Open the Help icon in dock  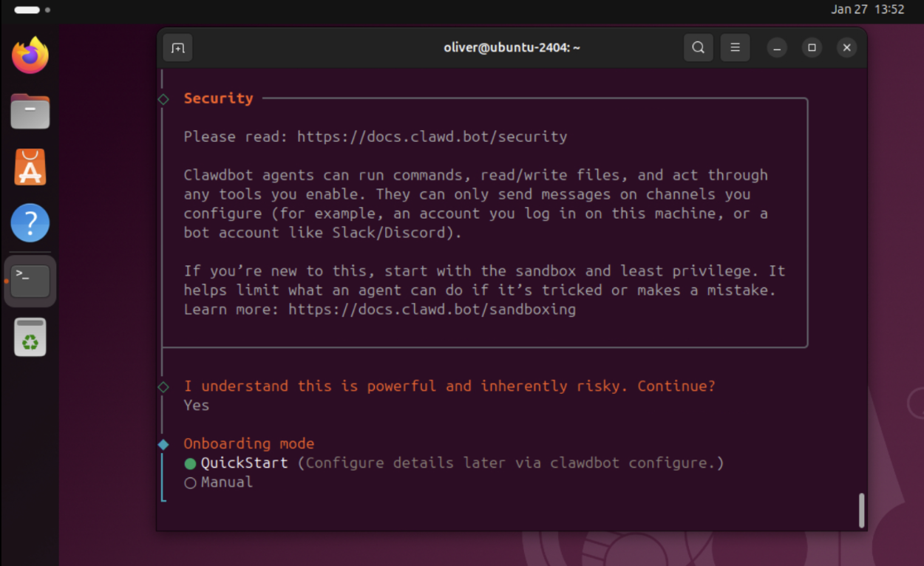[30, 223]
